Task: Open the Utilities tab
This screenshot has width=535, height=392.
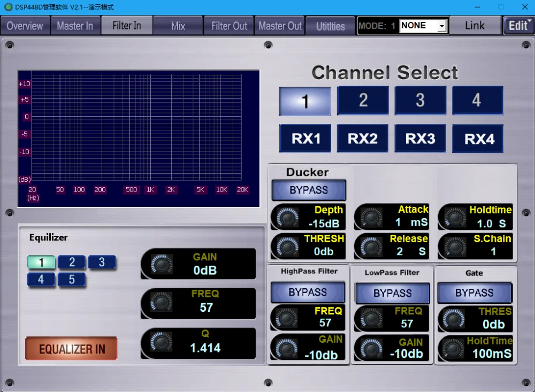Action: pyautogui.click(x=330, y=26)
